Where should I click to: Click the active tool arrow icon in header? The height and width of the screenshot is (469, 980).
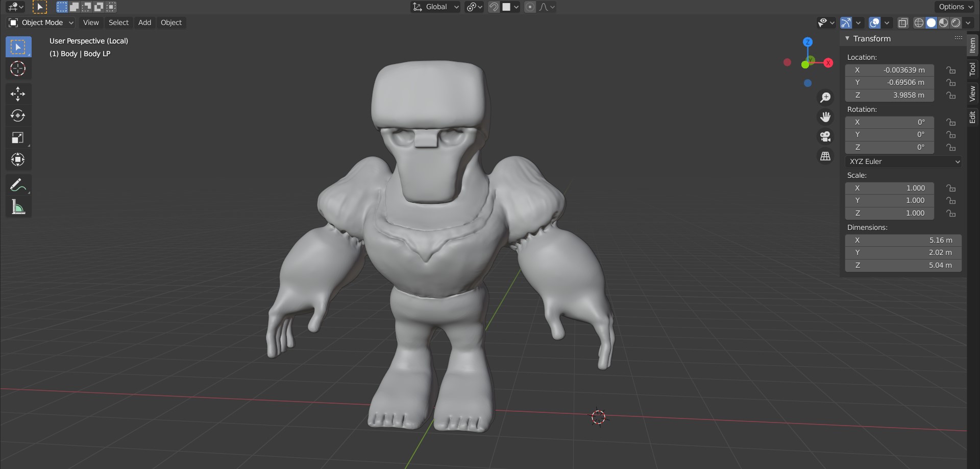(39, 7)
